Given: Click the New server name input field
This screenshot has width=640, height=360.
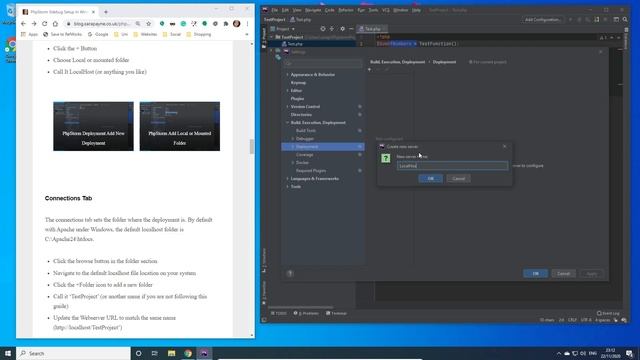Looking at the screenshot, I should [x=452, y=166].
